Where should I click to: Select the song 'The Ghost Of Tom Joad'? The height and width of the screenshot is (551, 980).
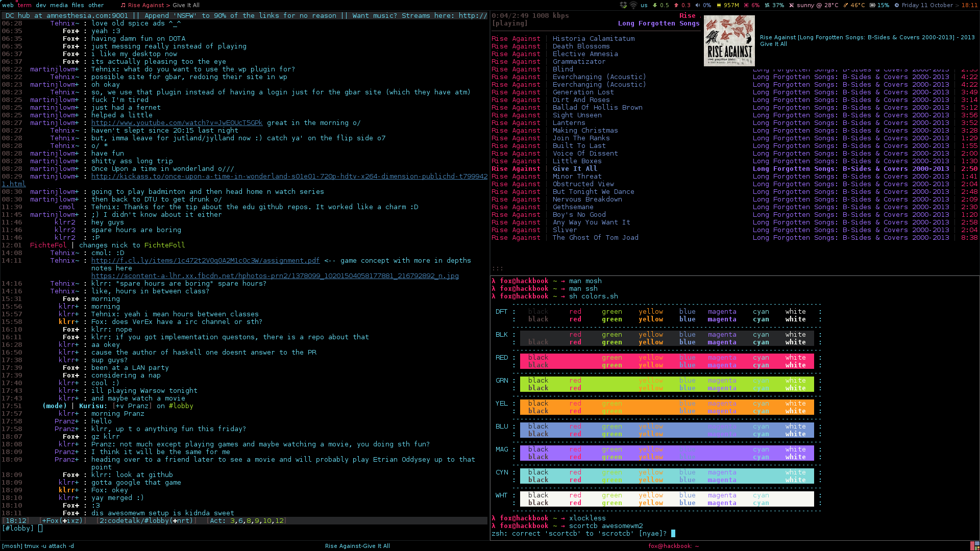click(x=595, y=238)
